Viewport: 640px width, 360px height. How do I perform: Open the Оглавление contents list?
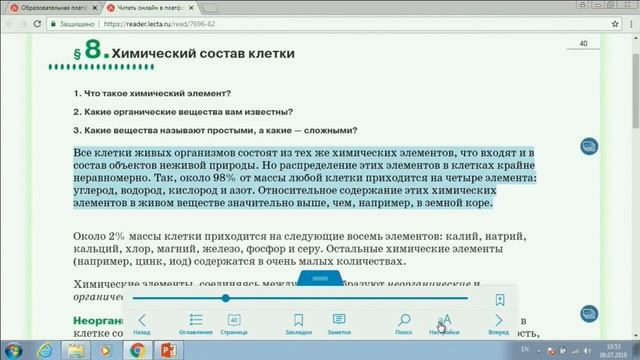click(196, 324)
